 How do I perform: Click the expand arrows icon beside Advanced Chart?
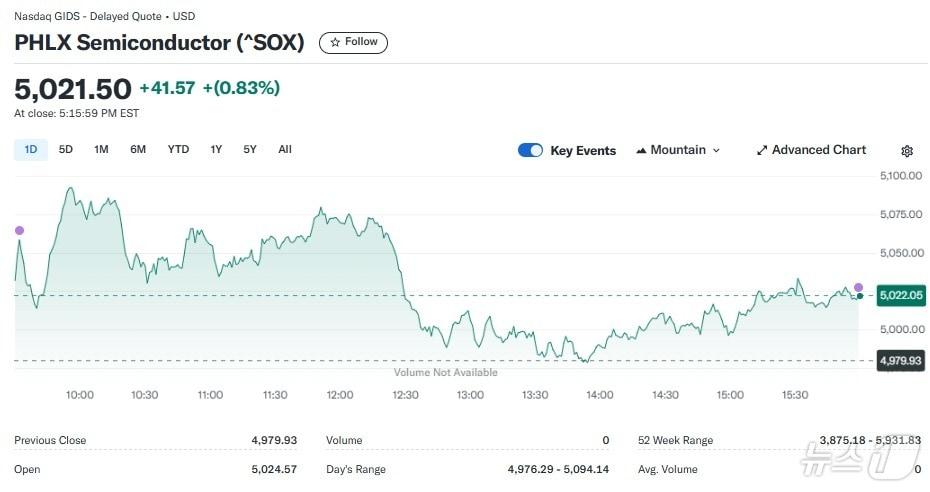click(x=762, y=150)
